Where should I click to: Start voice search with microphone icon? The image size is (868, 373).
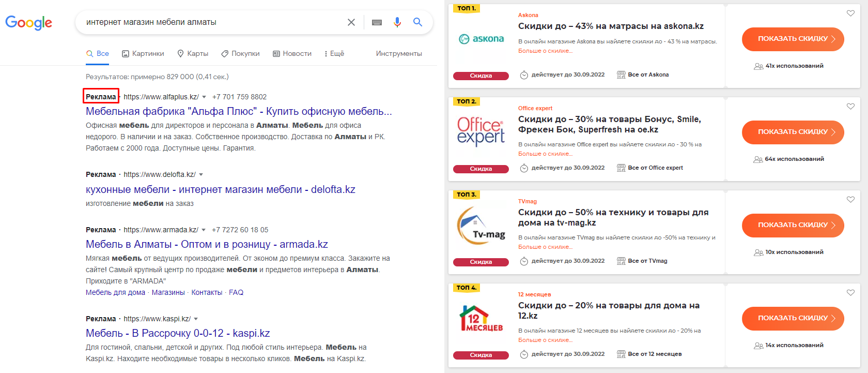tap(397, 22)
